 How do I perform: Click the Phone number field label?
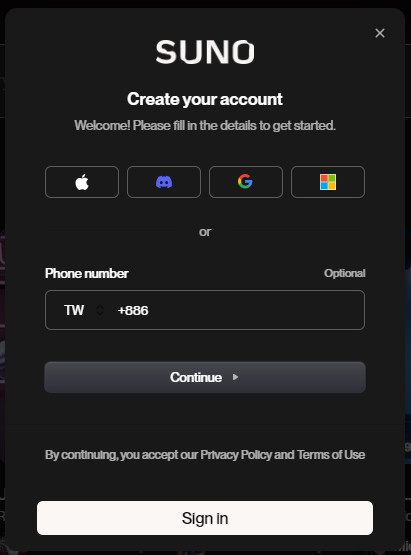[87, 274]
